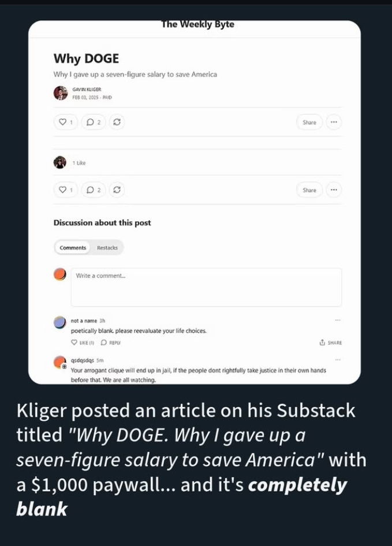Click the top Share button
The height and width of the screenshot is (546, 392).
coord(309,122)
